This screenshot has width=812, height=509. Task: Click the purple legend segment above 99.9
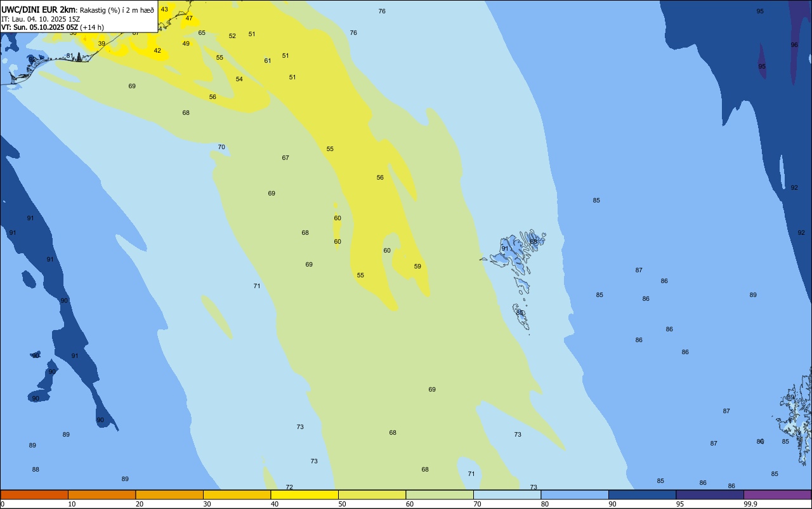777,494
